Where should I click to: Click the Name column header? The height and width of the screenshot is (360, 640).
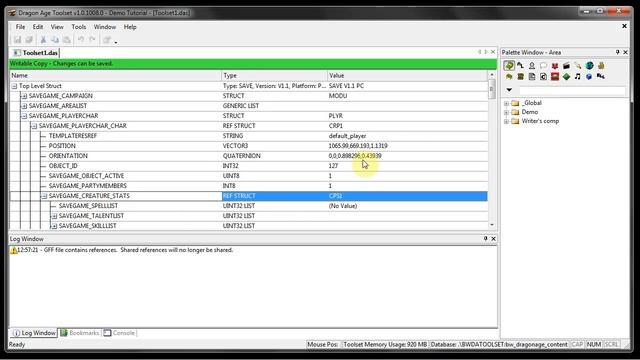click(115, 76)
